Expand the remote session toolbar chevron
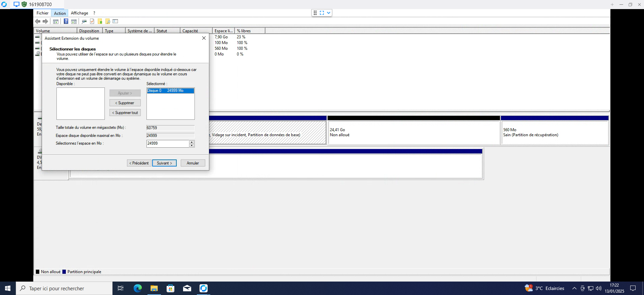This screenshot has width=644, height=295. coord(329,13)
